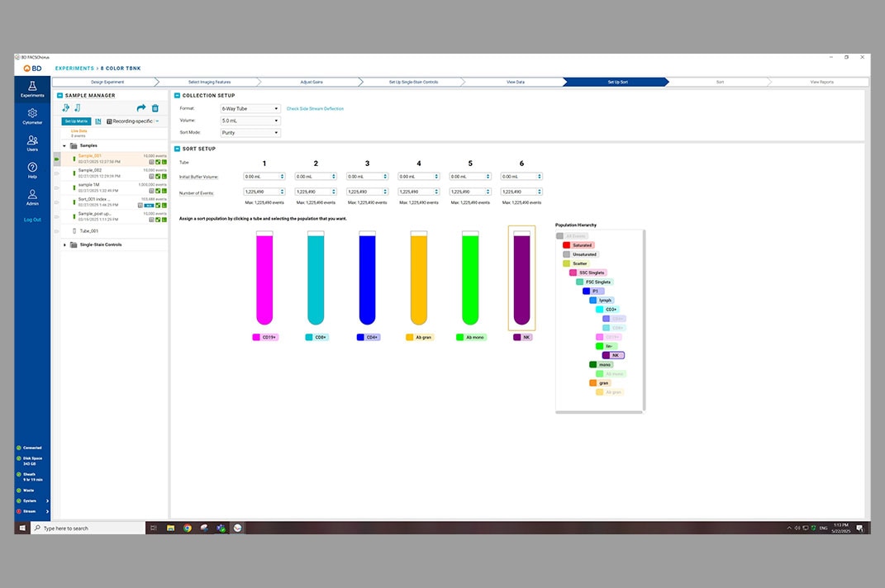
Task: Collapse the Sample Manager panel
Action: [59, 95]
